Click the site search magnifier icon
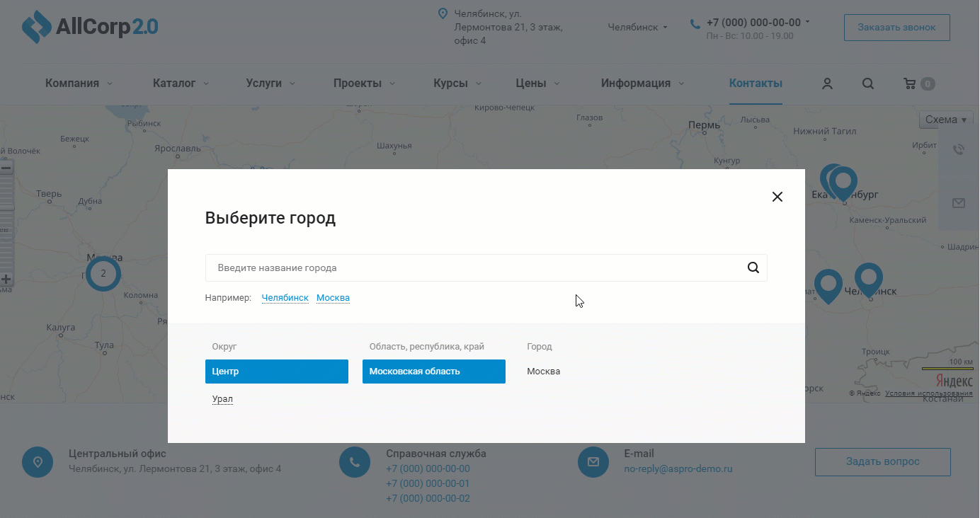 pyautogui.click(x=868, y=84)
